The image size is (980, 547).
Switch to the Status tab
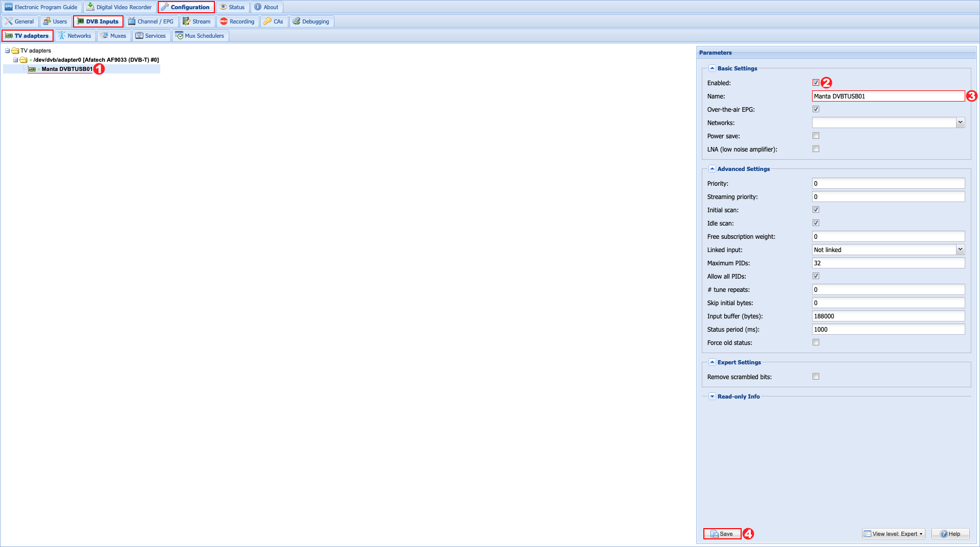(232, 7)
